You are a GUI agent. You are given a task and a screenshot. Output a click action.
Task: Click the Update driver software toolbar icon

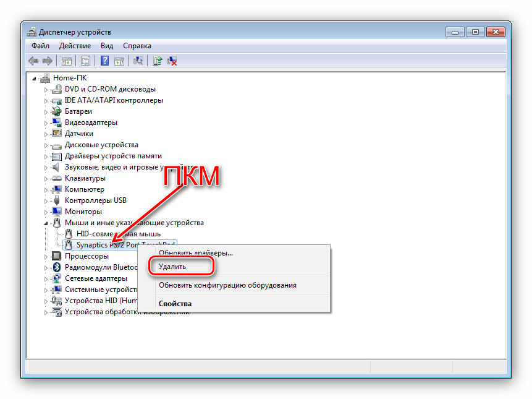pos(157,61)
